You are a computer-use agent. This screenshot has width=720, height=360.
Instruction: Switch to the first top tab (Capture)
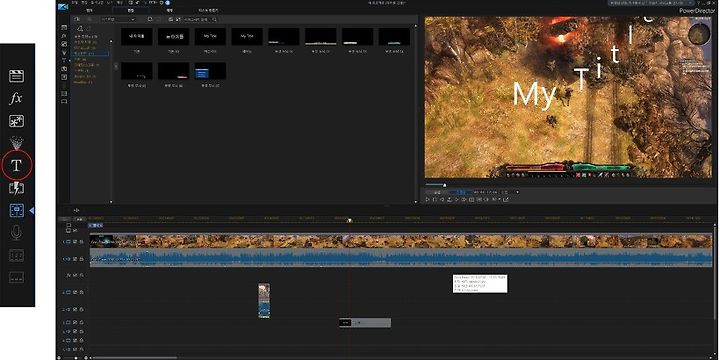tap(89, 10)
